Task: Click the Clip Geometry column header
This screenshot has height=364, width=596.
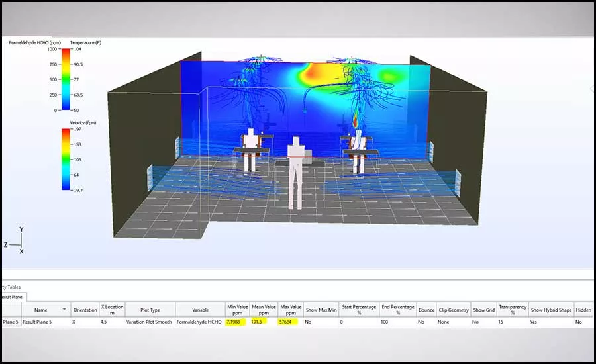Action: click(x=454, y=310)
